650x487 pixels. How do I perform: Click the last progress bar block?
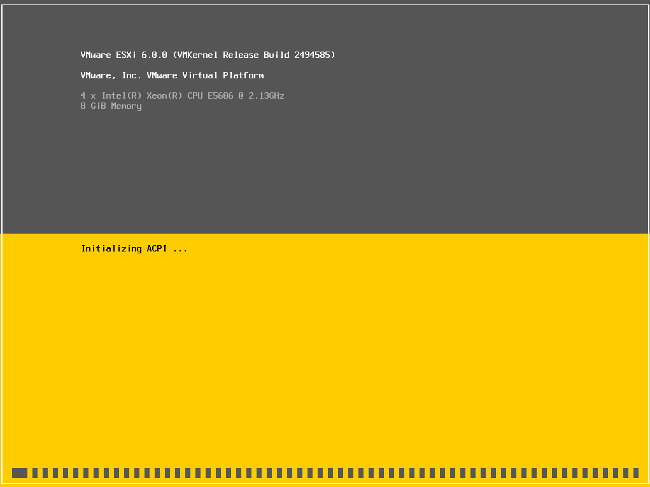(x=634, y=472)
